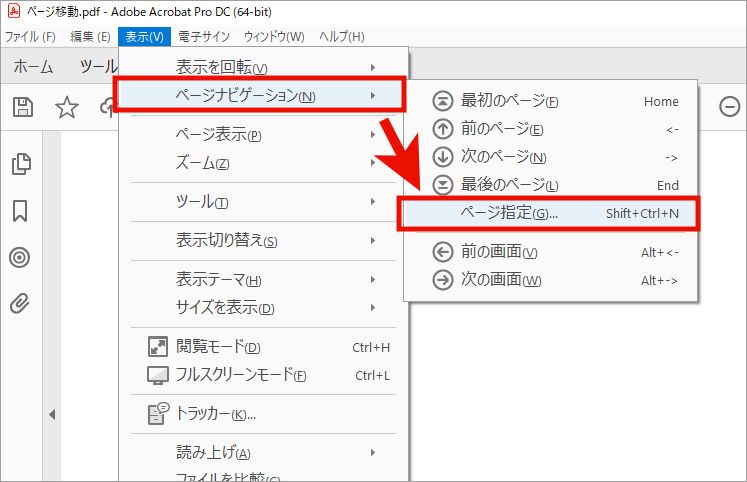Screen dimensions: 747x482
Task: Open the Bookmarks panel in sidebar
Action: tap(20, 211)
